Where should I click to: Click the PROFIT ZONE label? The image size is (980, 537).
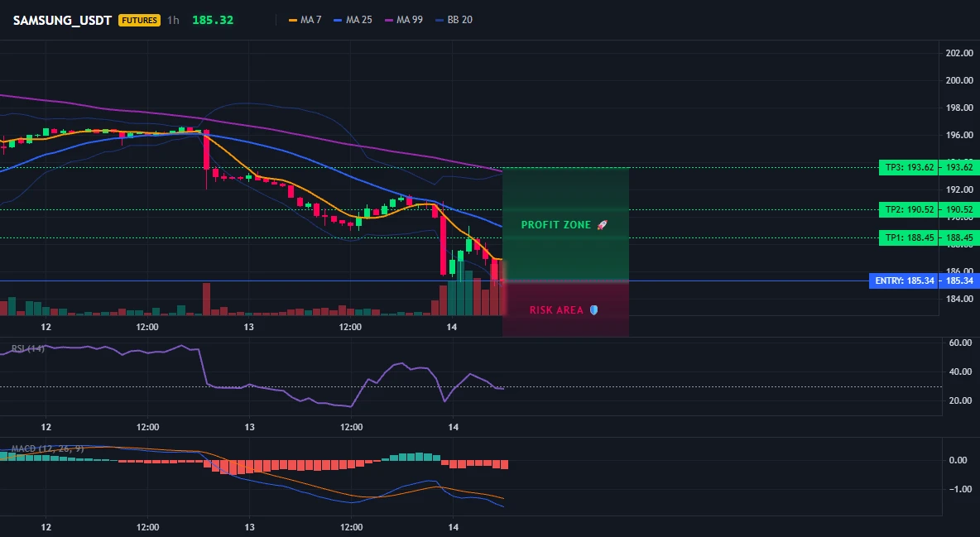(555, 225)
